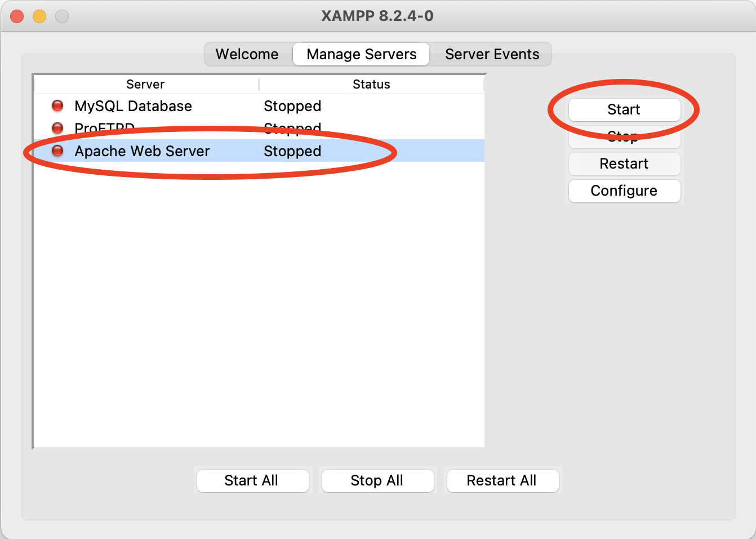The image size is (756, 539).
Task: Click the red status icon for Apache Web Server
Action: point(57,151)
